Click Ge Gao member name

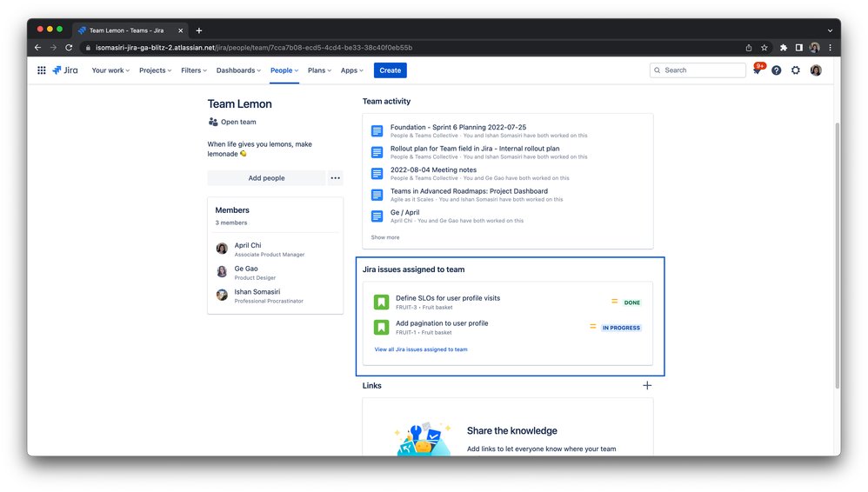click(x=246, y=269)
